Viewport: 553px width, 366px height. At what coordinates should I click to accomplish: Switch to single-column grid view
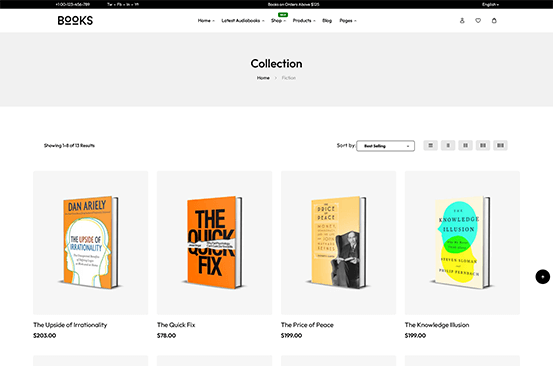pos(448,145)
